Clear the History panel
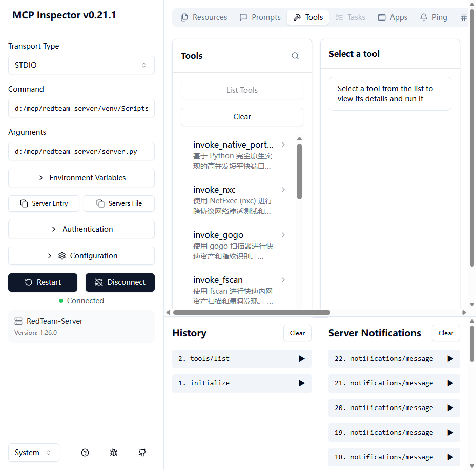 (297, 333)
